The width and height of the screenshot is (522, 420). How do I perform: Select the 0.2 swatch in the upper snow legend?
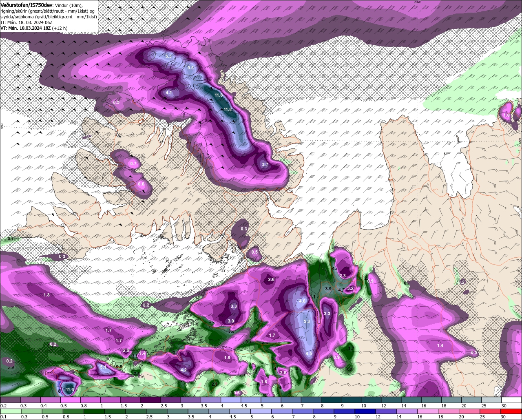click(10, 400)
